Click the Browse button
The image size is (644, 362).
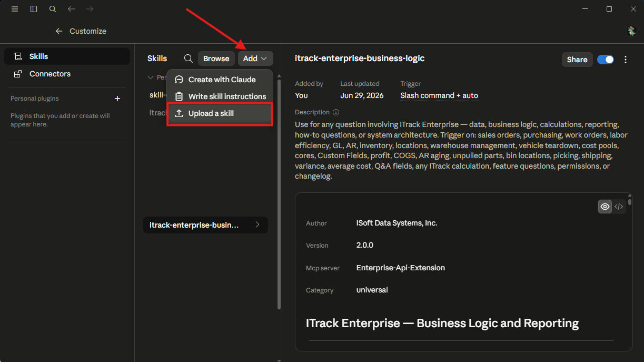pos(216,58)
